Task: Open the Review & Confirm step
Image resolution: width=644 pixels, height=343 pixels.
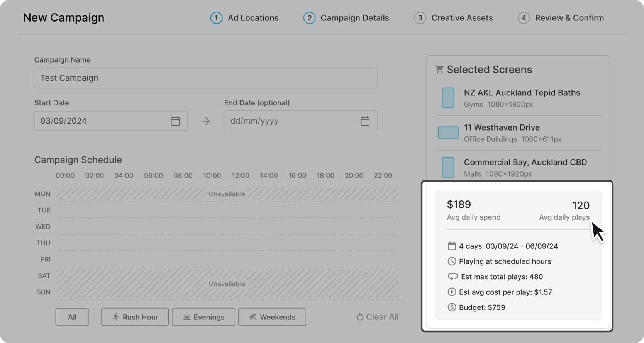Action: tap(561, 18)
